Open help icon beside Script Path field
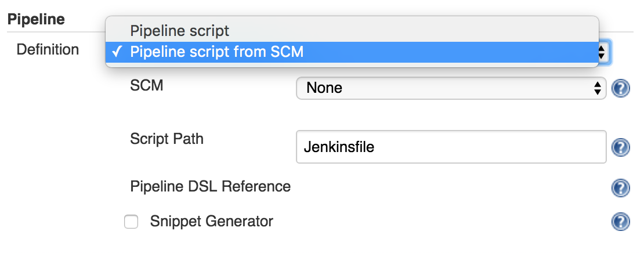 coord(620,147)
